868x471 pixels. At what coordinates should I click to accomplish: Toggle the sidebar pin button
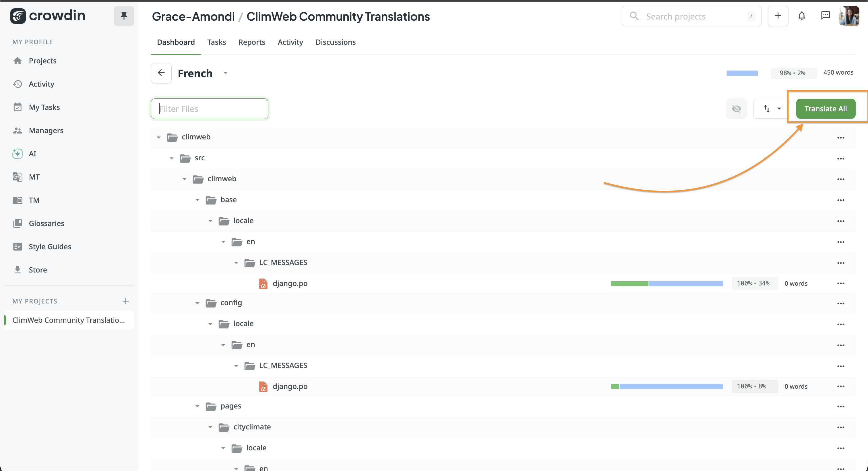(x=124, y=16)
